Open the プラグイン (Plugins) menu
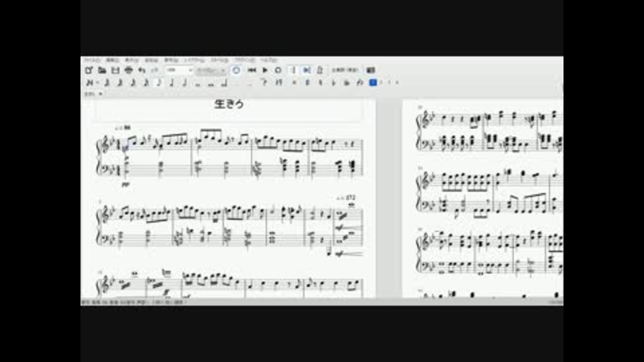Screen dimensions: 644x362 click(246, 60)
